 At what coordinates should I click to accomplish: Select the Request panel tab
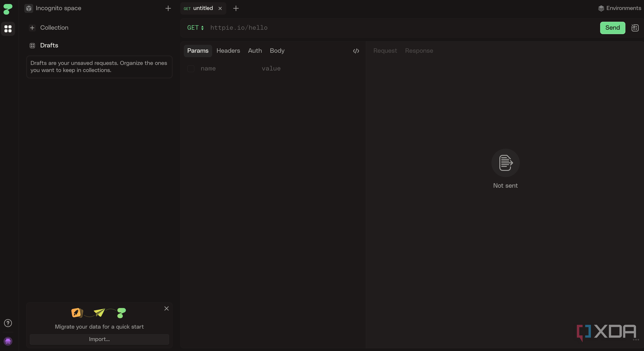pos(385,51)
